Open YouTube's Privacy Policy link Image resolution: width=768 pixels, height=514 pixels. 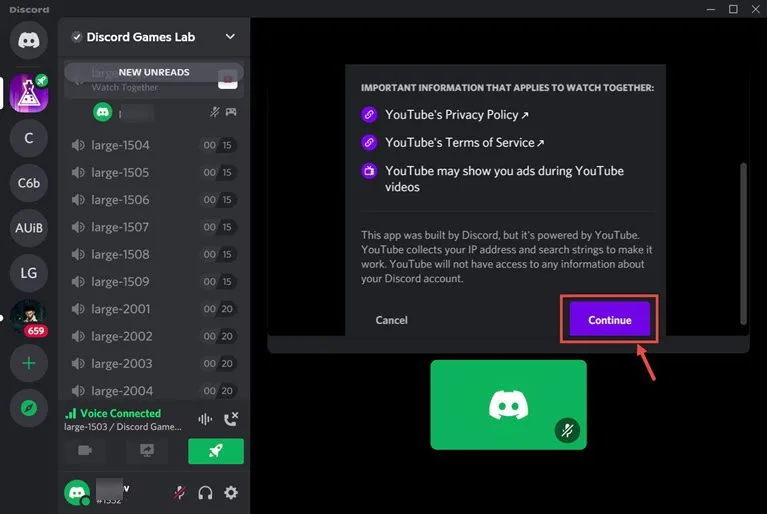pos(456,115)
